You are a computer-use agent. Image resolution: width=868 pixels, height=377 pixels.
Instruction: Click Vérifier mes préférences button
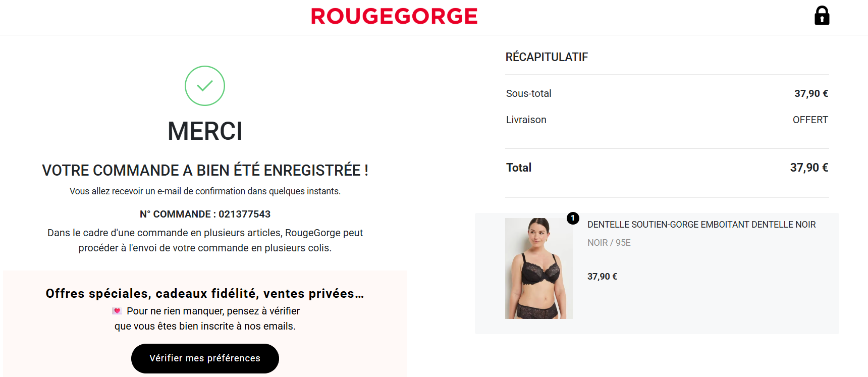pos(205,358)
